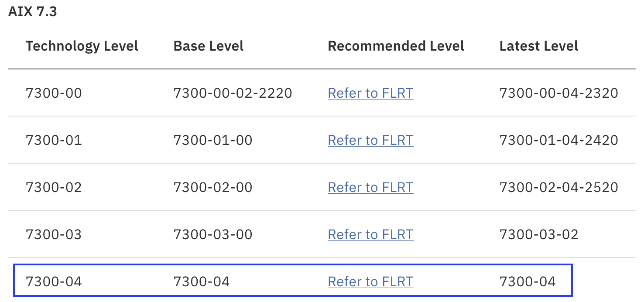Follow the FLRT link in the 7300-02 row
644x302 pixels.
[x=370, y=187]
